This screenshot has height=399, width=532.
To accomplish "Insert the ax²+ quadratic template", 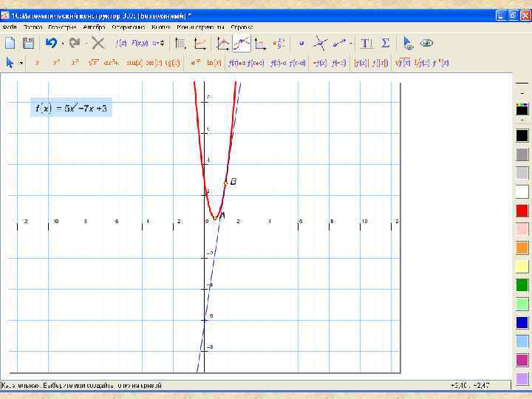I will pos(112,63).
